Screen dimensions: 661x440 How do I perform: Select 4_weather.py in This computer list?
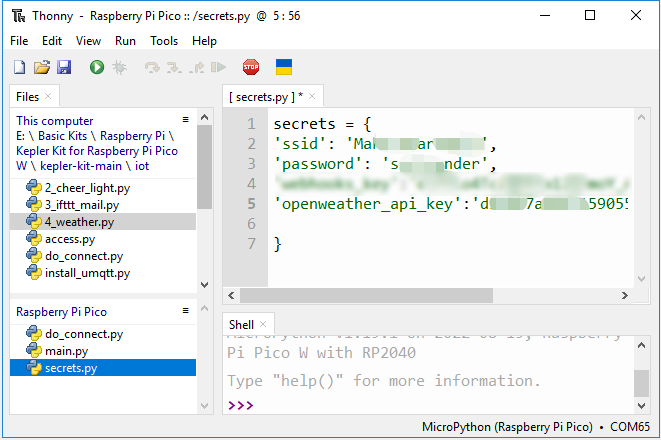point(103,222)
